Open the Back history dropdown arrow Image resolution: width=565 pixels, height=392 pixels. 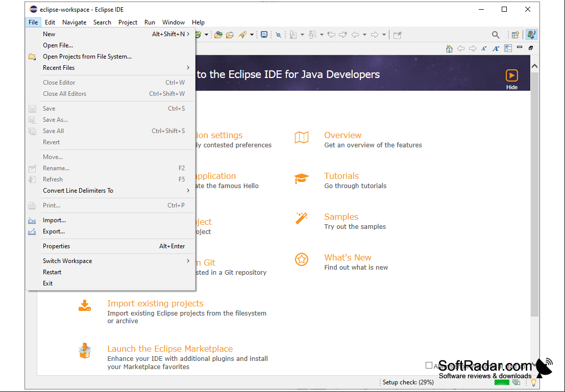pos(364,35)
